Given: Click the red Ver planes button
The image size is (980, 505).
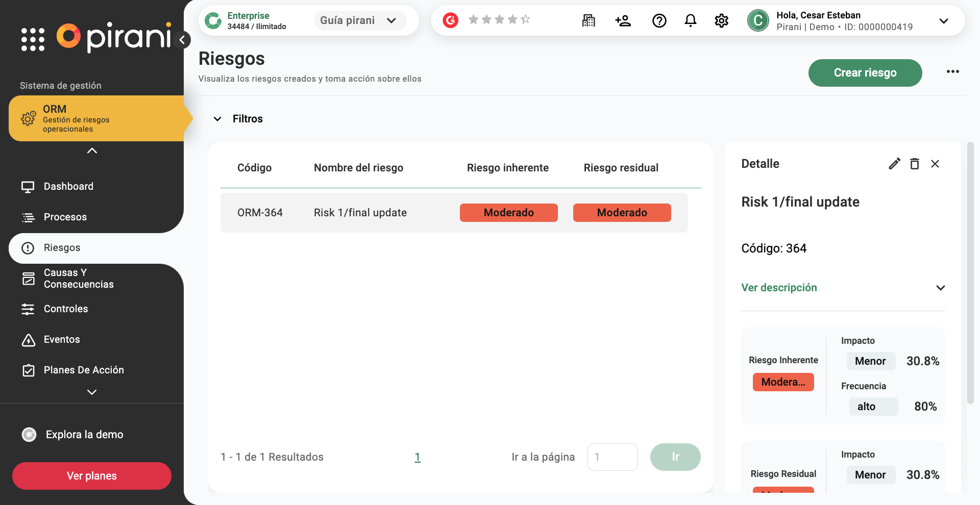Looking at the screenshot, I should click(92, 476).
